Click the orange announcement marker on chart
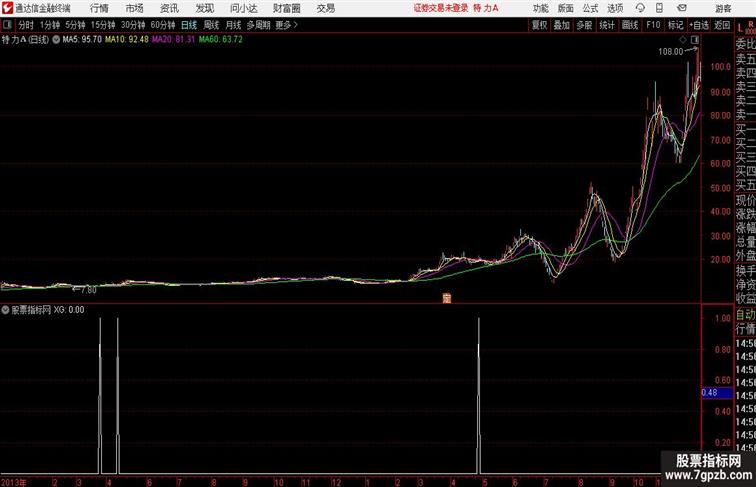756x487 pixels. [446, 298]
